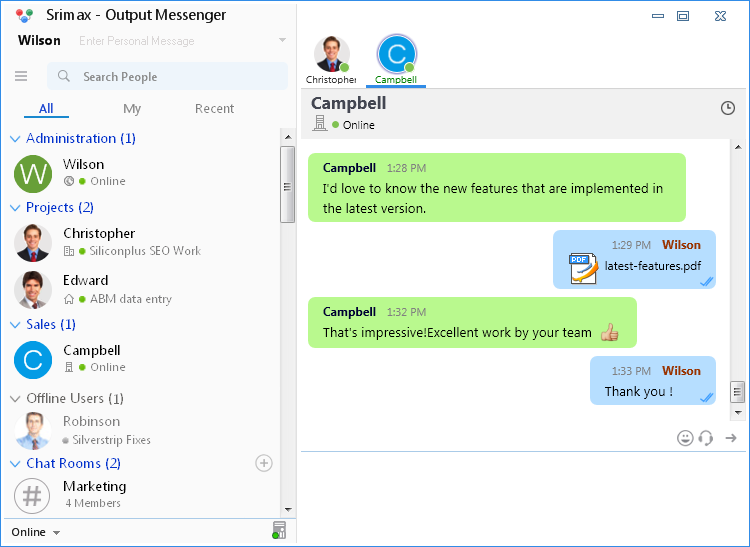Click contact list scrollbar up arrow
Viewport: 750px width, 547px height.
pos(288,137)
